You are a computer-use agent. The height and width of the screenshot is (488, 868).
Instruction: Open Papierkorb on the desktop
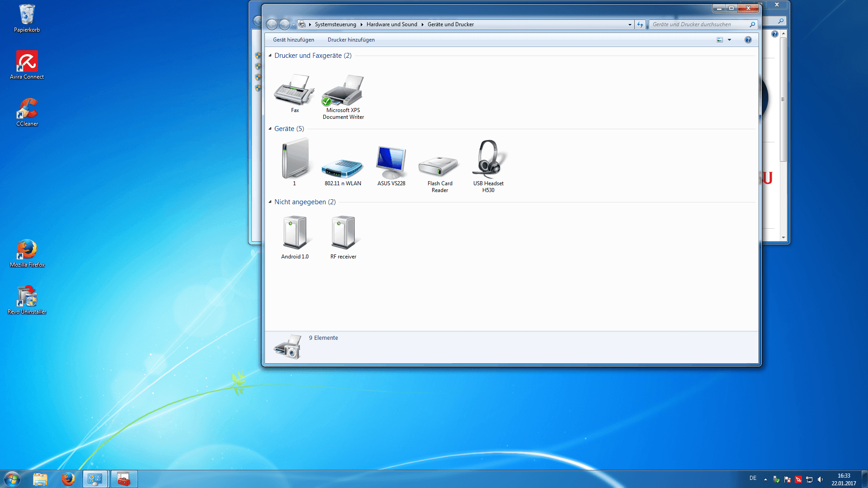click(x=27, y=19)
